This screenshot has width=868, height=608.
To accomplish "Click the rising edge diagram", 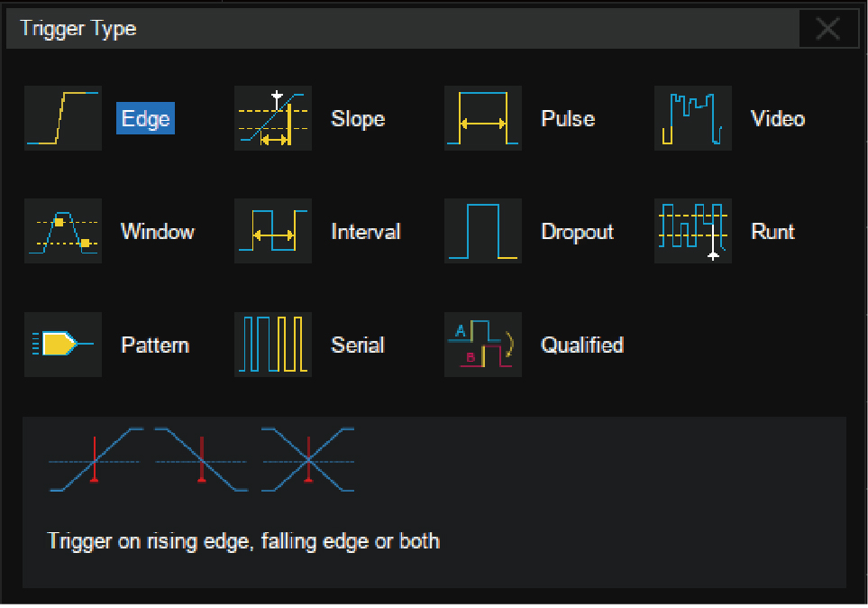I will click(95, 460).
